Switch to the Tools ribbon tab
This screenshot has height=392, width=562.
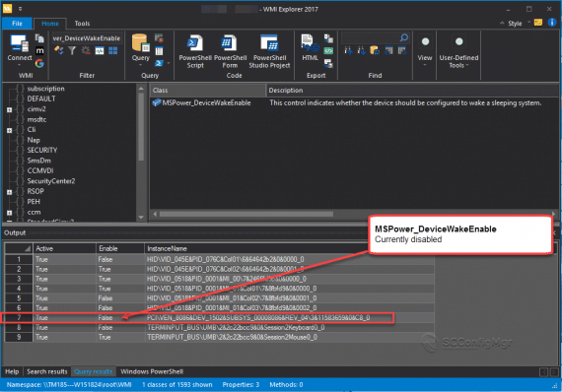click(82, 24)
